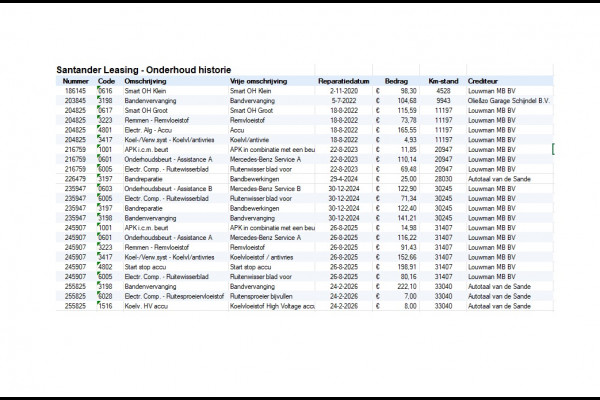Select date cell 2-11-2020

[x=344, y=91]
